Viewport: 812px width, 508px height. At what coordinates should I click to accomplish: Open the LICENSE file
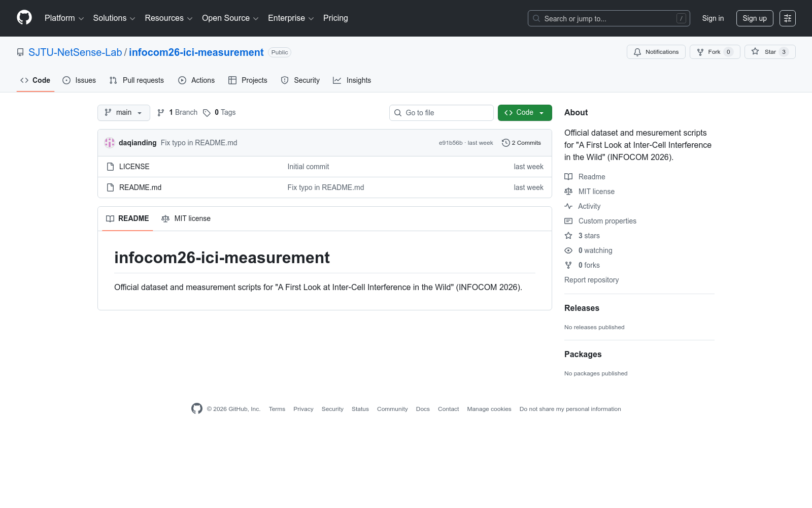coord(134,167)
